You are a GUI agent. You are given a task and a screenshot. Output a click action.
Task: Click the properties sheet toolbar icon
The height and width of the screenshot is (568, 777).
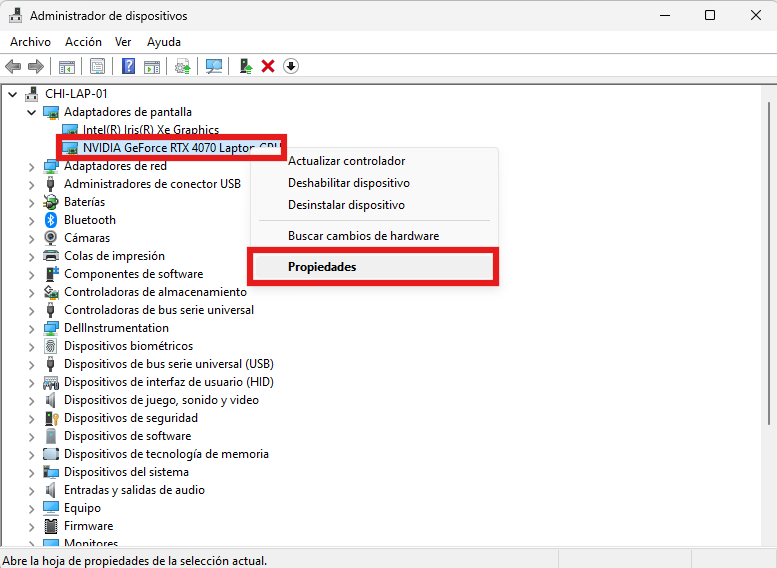(x=97, y=66)
